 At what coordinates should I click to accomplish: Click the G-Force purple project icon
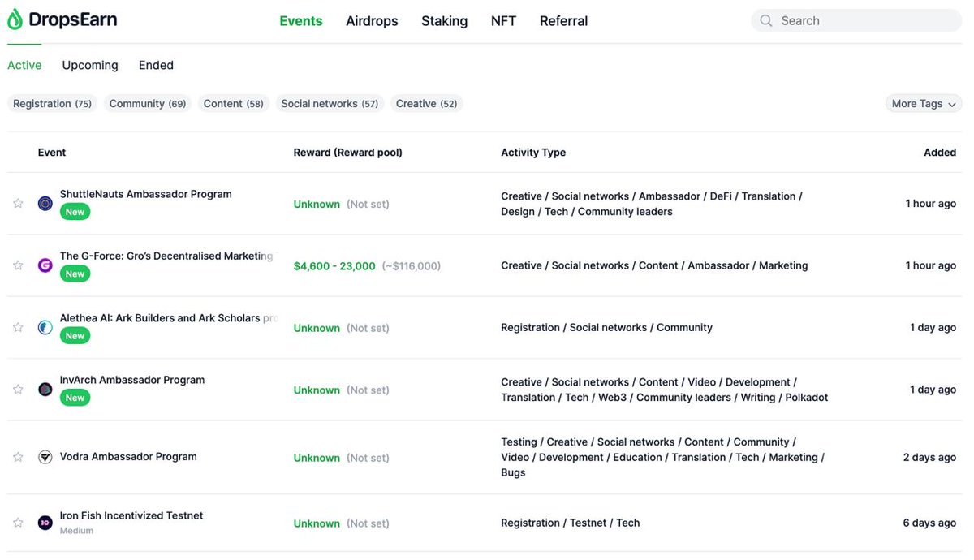(45, 265)
